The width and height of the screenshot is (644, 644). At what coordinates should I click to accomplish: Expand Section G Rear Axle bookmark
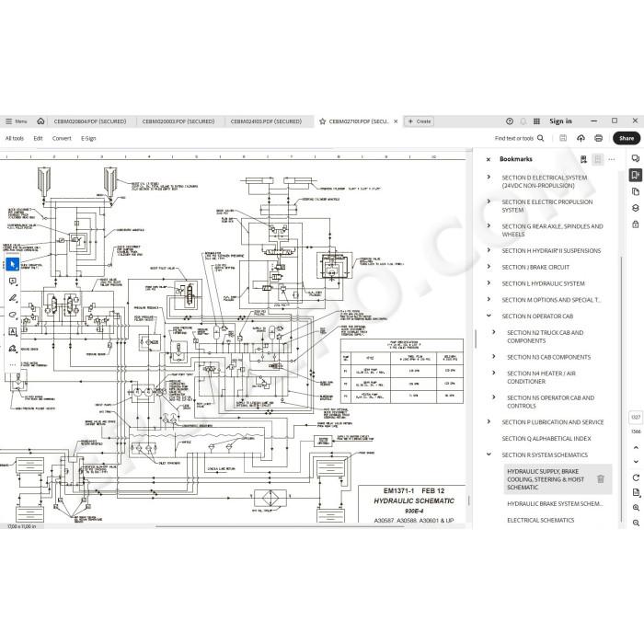[489, 225]
